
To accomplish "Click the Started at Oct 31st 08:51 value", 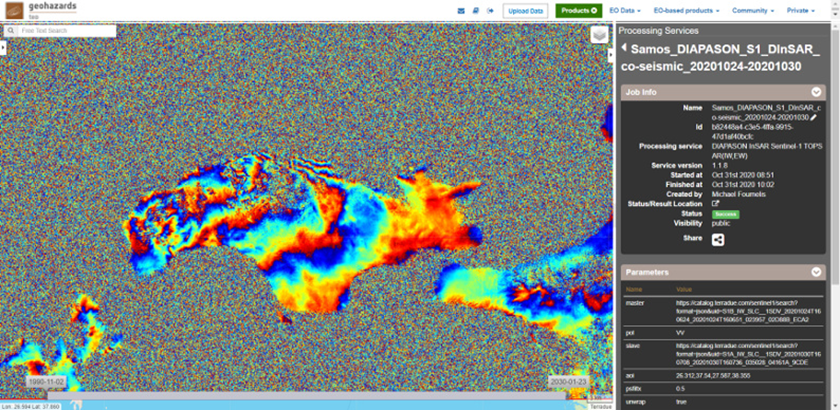I will tap(743, 175).
